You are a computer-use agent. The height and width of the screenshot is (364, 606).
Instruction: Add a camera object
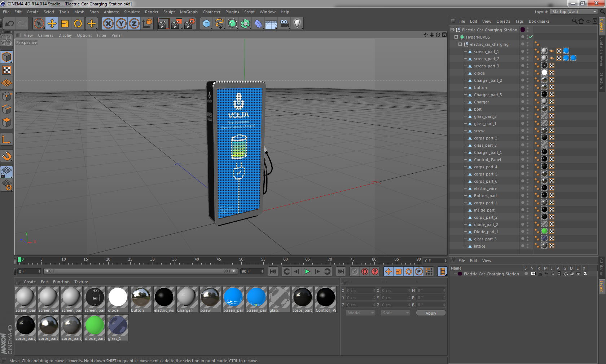pos(284,24)
